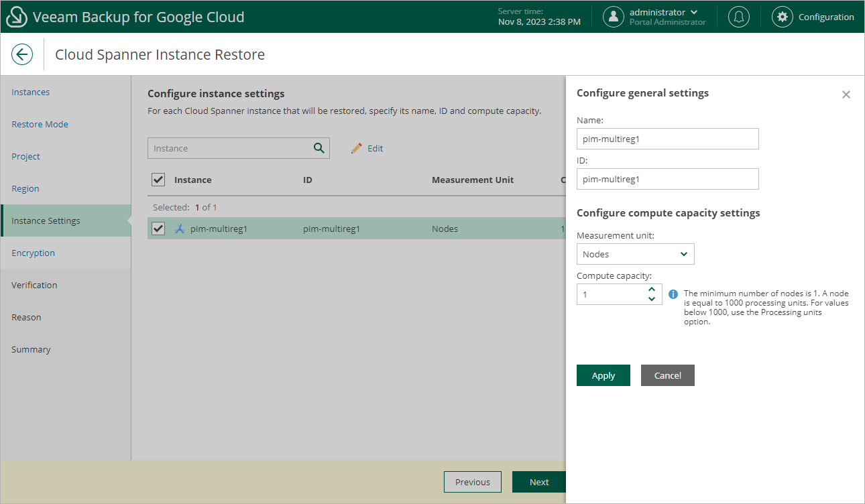
Task: Click the administrator user avatar icon
Action: pyautogui.click(x=613, y=16)
